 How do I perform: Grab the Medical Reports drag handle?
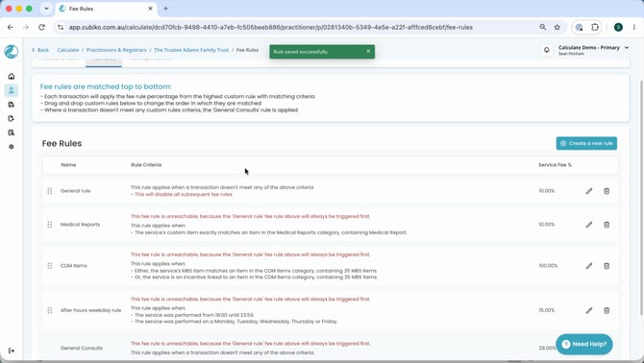point(50,225)
